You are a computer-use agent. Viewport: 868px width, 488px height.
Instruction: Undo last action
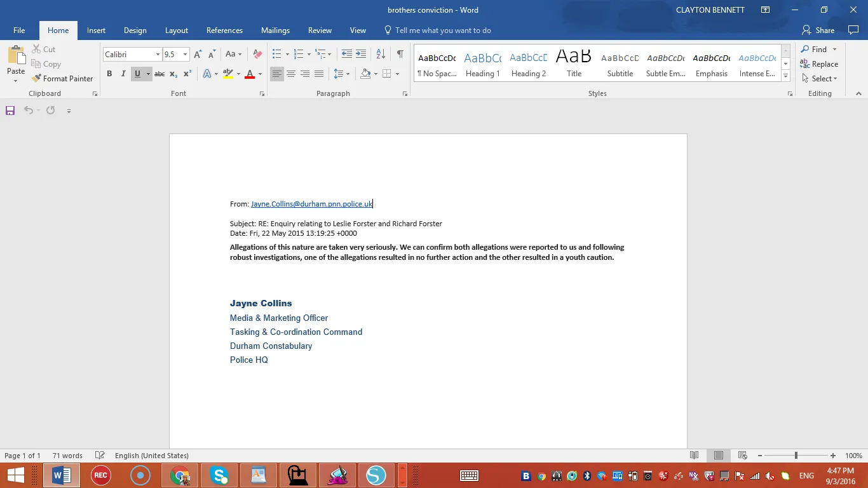point(28,110)
